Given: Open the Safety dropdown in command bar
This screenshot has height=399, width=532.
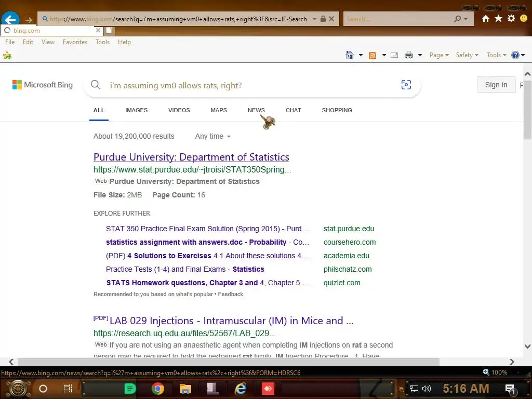Looking at the screenshot, I should (x=467, y=55).
